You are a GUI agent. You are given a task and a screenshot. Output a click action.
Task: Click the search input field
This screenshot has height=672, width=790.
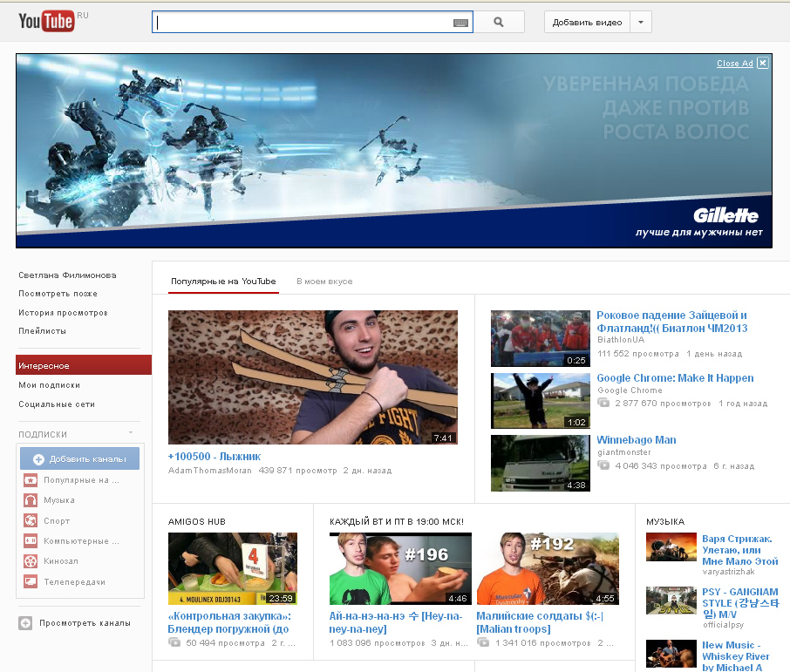[301, 23]
